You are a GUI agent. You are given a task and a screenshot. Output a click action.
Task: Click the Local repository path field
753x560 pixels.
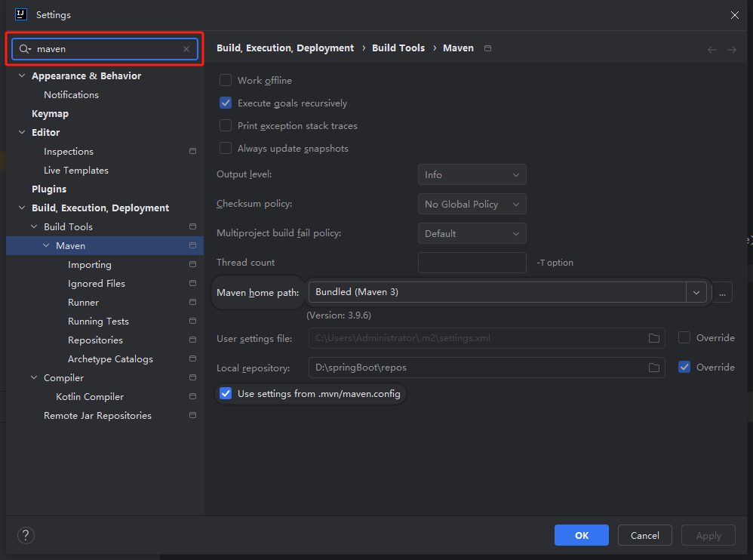pos(487,368)
